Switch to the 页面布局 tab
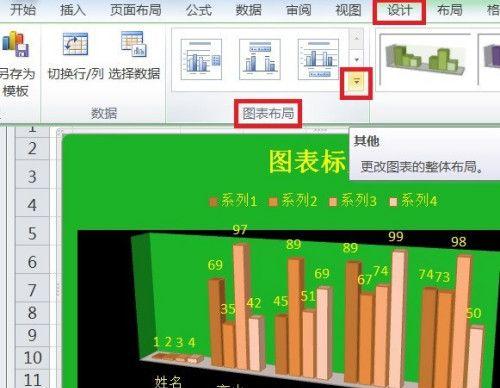The height and width of the screenshot is (388, 500). (x=136, y=10)
